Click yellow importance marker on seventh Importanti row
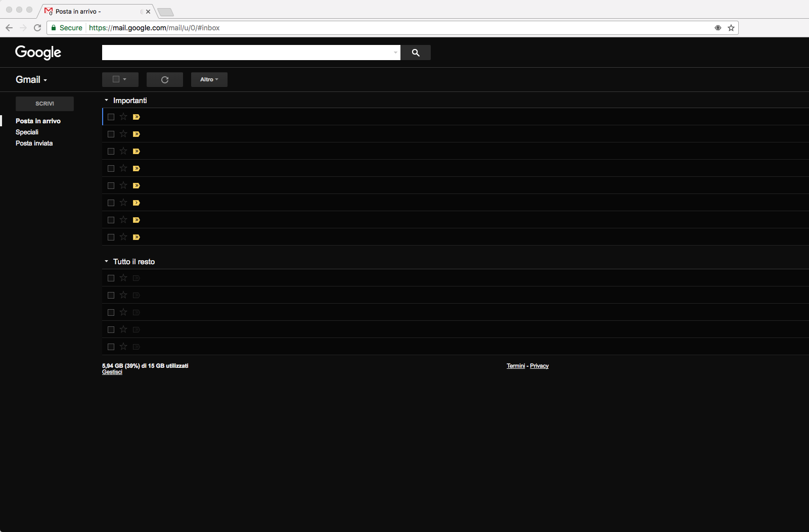Screen dimensions: 809x532 point(137,220)
